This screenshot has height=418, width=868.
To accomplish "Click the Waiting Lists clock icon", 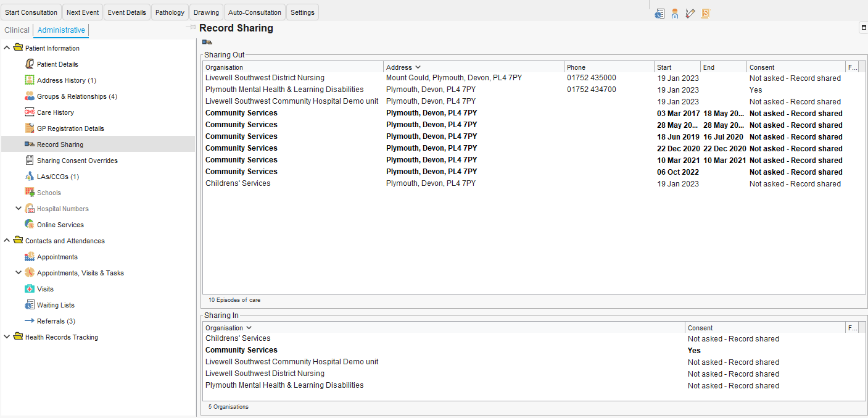I will (x=30, y=305).
